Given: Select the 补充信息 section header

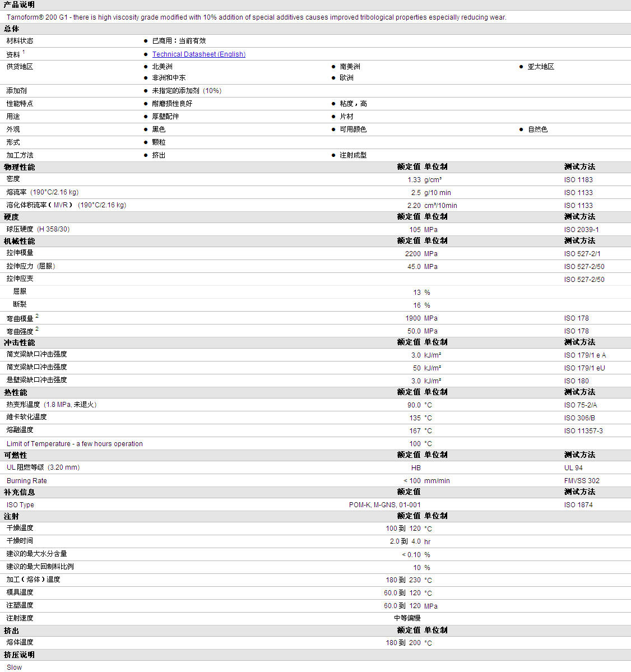Looking at the screenshot, I should (19, 493).
